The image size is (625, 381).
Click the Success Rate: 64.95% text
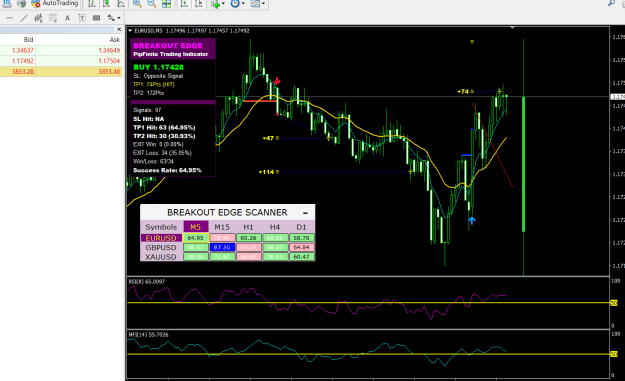[x=167, y=171]
